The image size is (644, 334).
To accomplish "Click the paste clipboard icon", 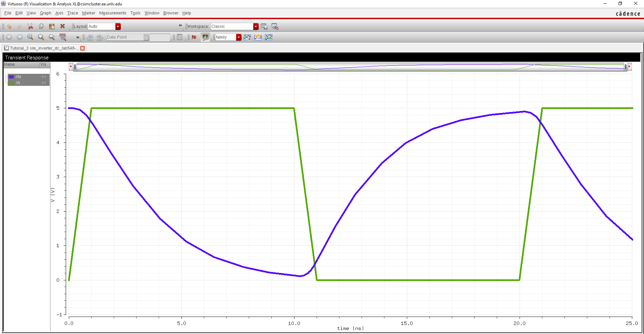I will [52, 26].
